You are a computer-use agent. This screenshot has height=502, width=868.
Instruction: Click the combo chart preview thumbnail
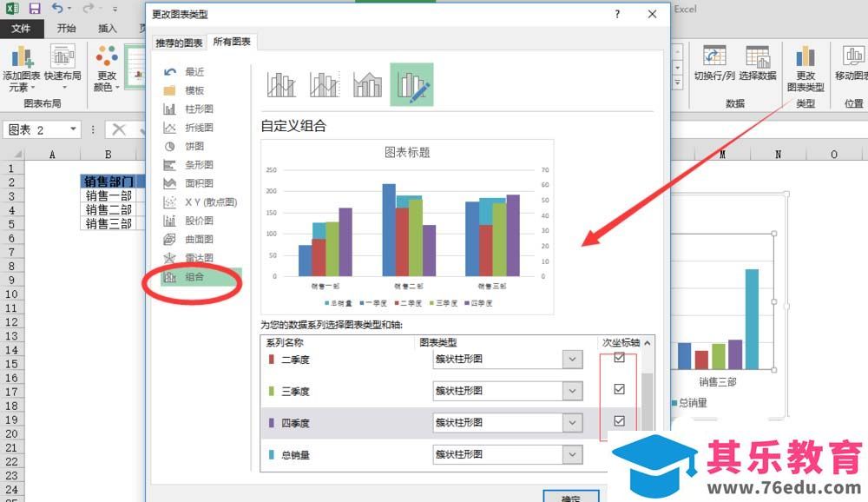pyautogui.click(x=407, y=228)
